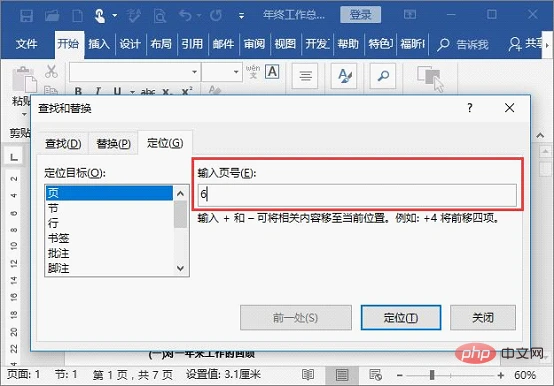The width and height of the screenshot is (554, 386).
Task: Click the Undo arrow icon
Action: (185, 15)
